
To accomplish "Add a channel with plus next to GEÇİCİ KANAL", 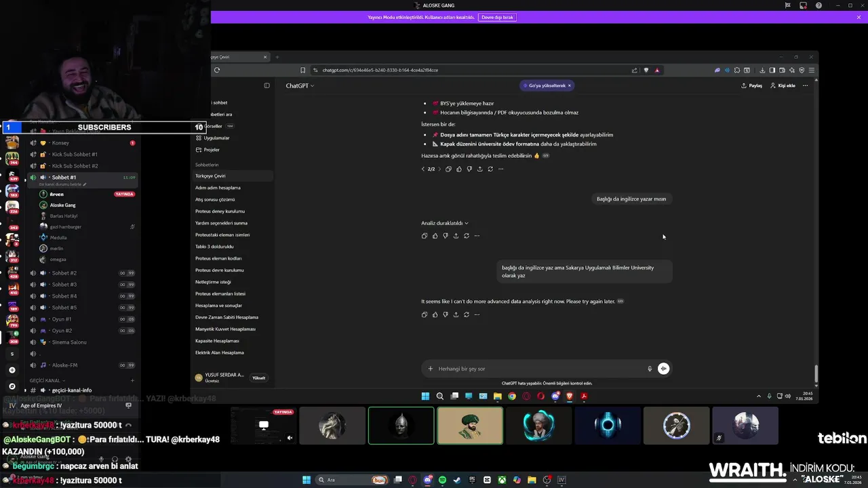I will pos(132,380).
